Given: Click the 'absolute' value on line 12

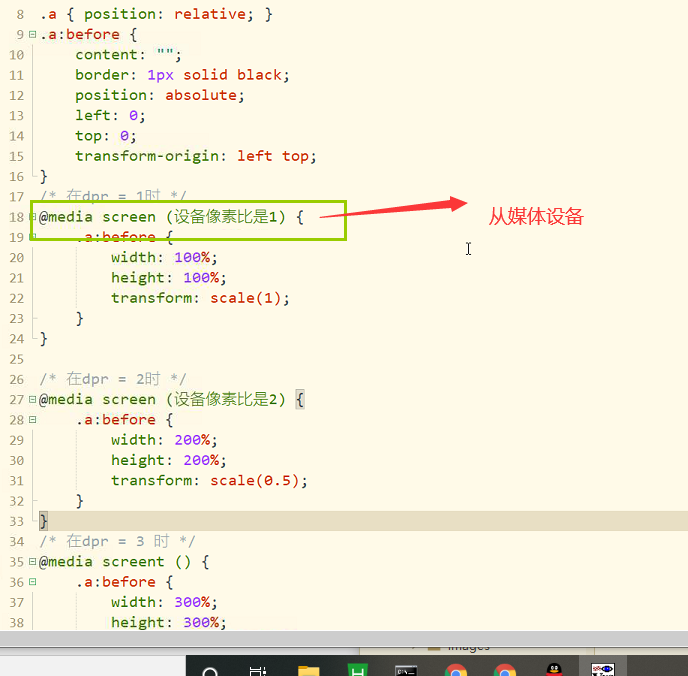Looking at the screenshot, I should (201, 95).
